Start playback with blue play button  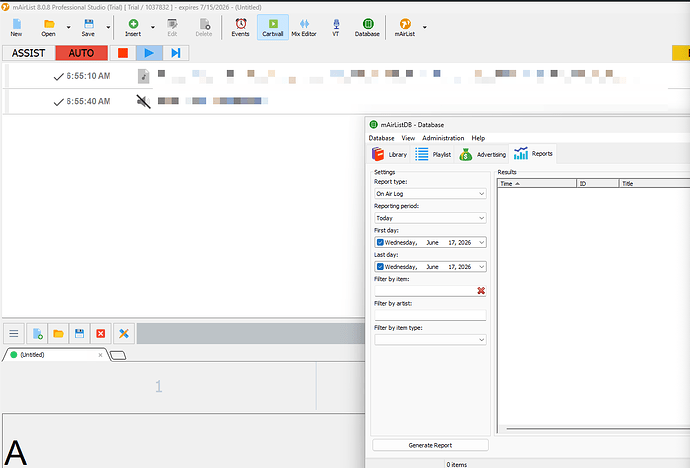point(149,53)
